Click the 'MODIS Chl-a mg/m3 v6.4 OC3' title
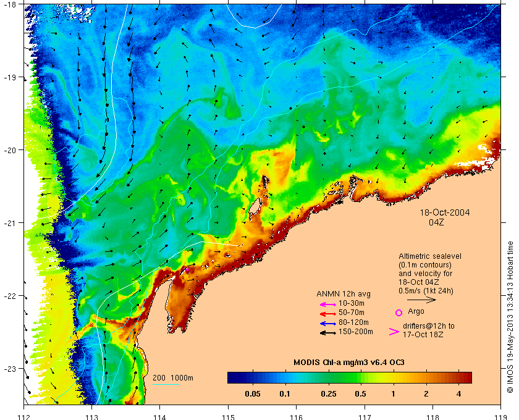Screen dimensions: 519x420 349,363
